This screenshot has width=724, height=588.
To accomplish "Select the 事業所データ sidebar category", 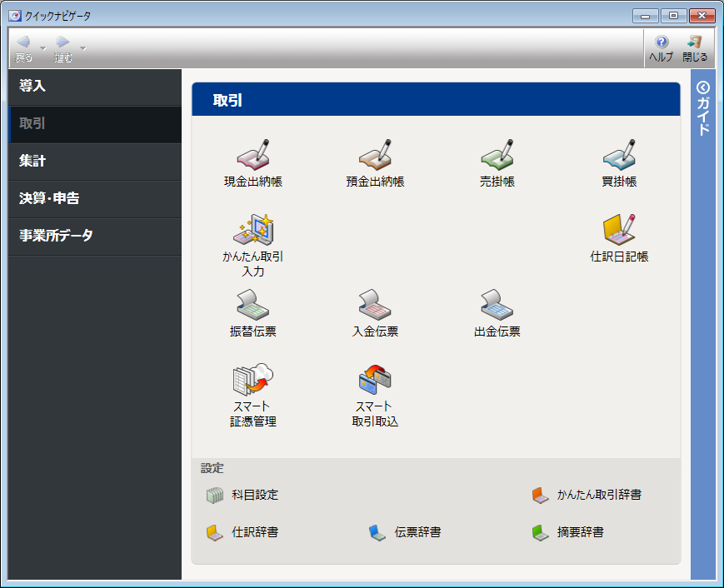I will click(x=95, y=237).
